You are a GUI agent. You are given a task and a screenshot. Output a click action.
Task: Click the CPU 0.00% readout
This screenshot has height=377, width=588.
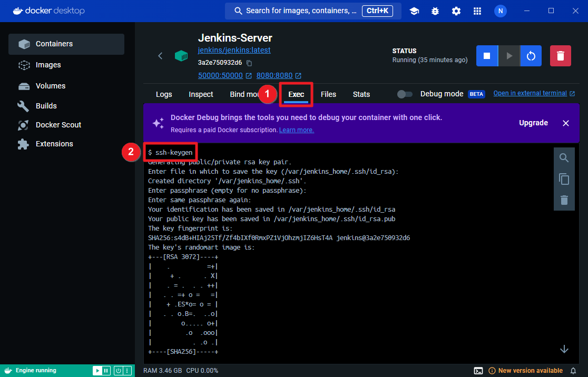point(202,371)
